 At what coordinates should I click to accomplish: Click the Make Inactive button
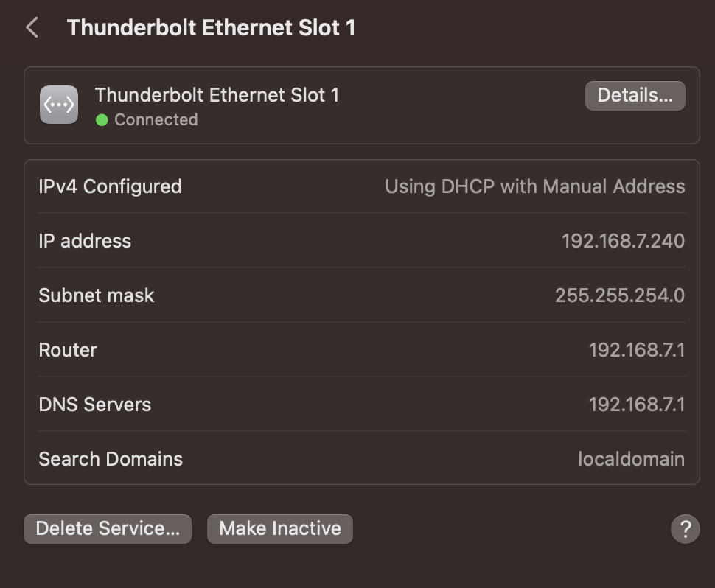point(280,528)
